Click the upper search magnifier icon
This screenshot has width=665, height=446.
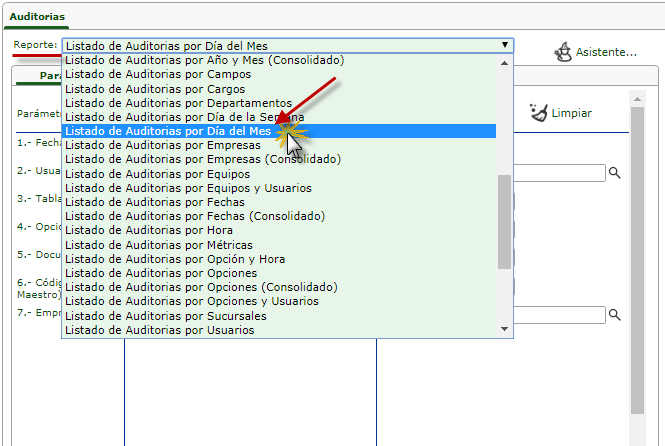[615, 173]
